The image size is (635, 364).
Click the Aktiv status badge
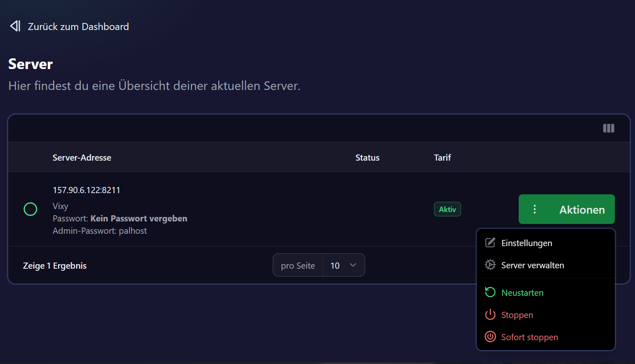click(x=447, y=209)
